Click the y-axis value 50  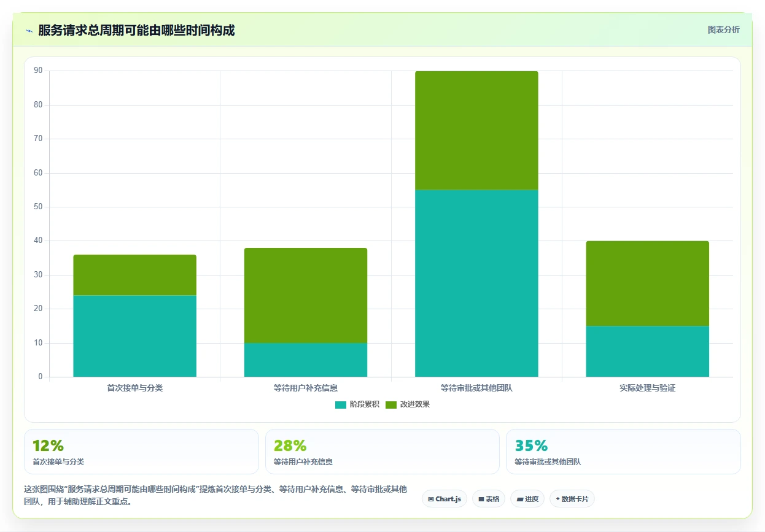coord(38,207)
